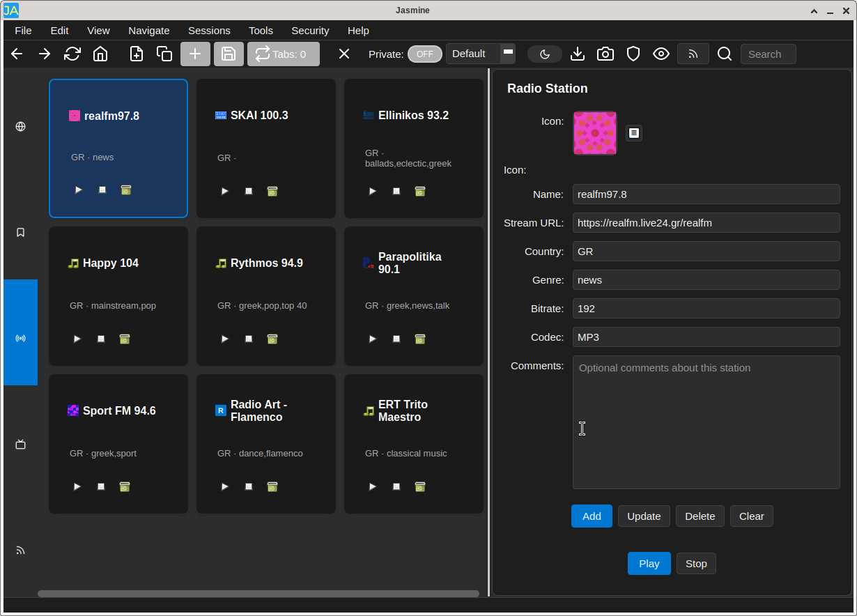Click the Delete station button

click(700, 516)
